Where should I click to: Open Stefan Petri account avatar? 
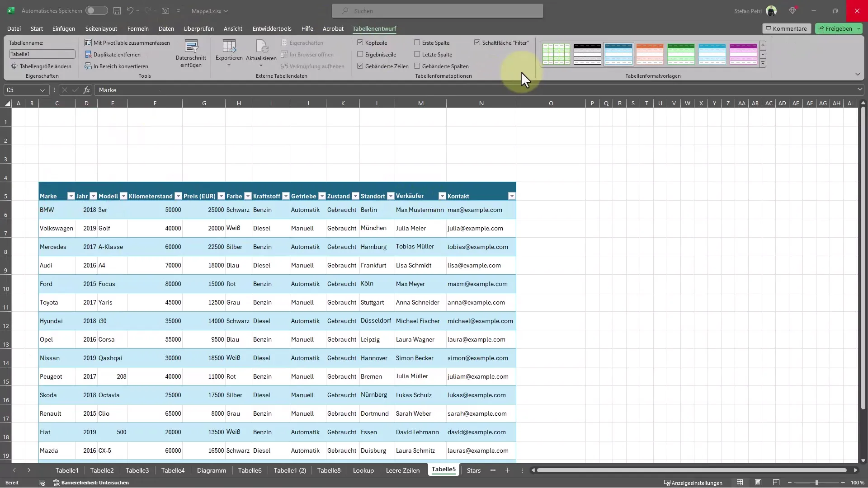point(771,11)
